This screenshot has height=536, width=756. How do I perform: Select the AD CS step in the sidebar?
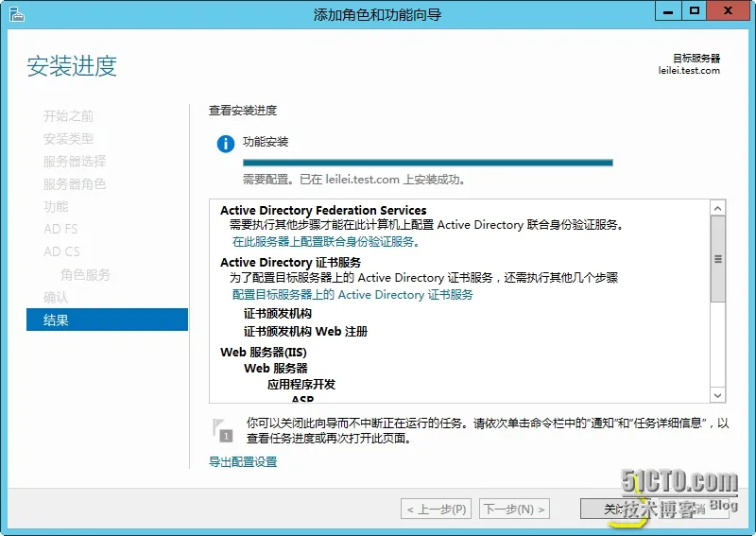61,251
